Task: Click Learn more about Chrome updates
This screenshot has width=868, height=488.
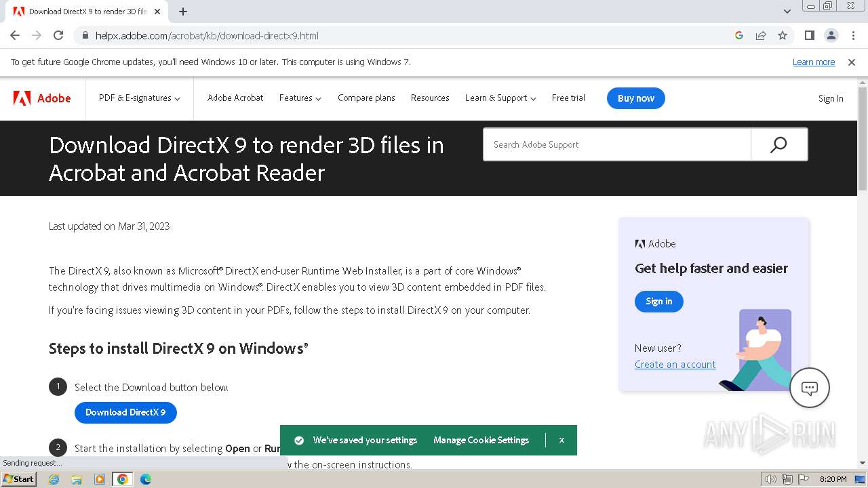Action: [814, 62]
